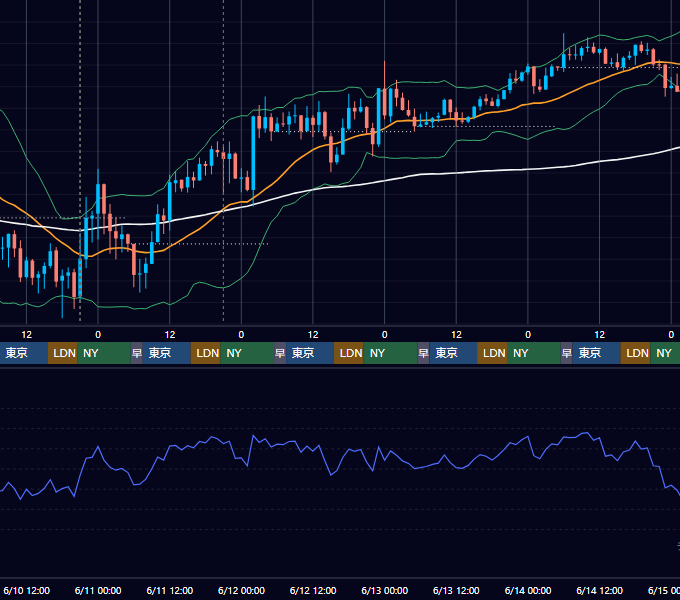This screenshot has width=680, height=600.
Task: Select the 6/11 12:00 date label
Action: 170,590
